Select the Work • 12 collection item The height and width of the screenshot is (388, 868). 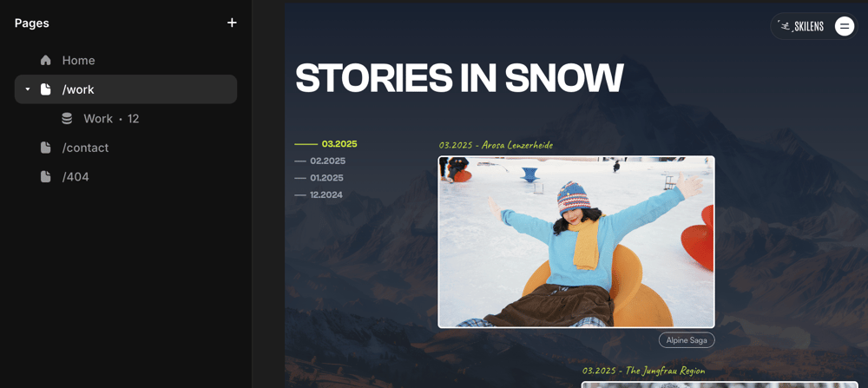point(126,118)
